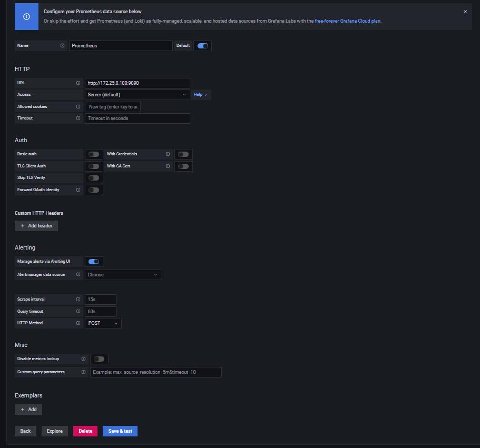Click the Allowed cookies tag input

point(113,107)
